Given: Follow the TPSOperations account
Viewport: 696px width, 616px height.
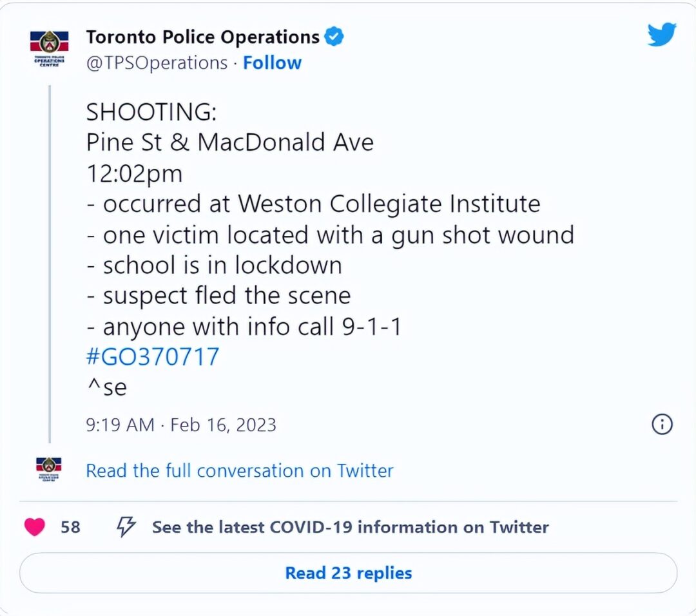Looking at the screenshot, I should pyautogui.click(x=272, y=63).
